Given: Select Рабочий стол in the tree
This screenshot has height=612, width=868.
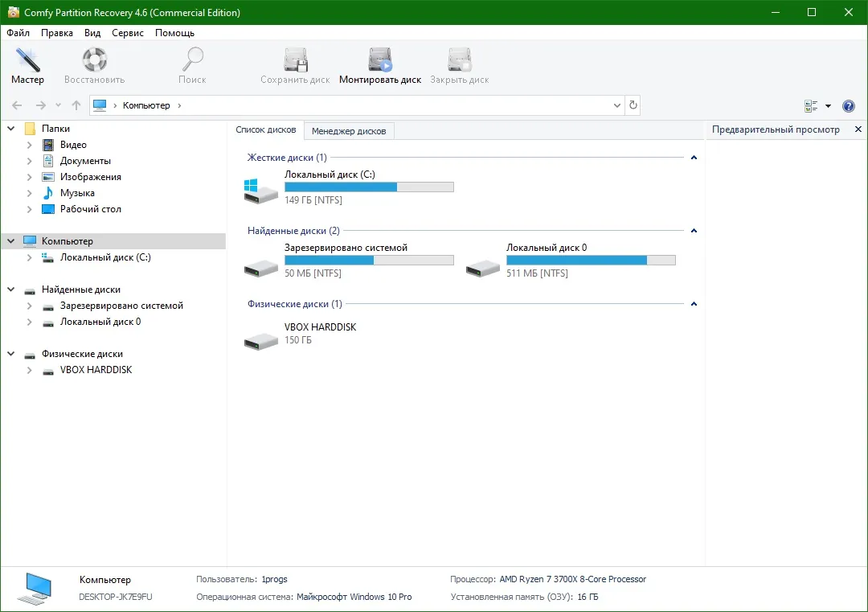Looking at the screenshot, I should pos(91,209).
